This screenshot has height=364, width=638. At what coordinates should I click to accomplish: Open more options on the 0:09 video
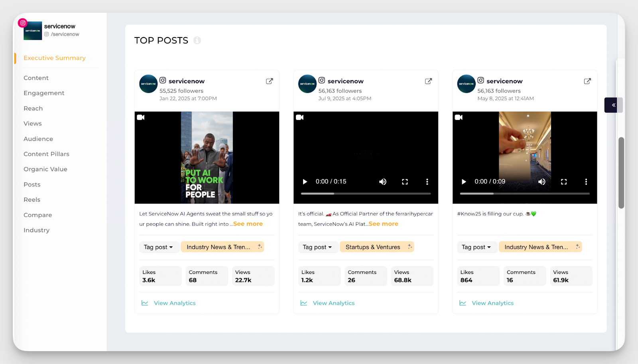tap(586, 182)
